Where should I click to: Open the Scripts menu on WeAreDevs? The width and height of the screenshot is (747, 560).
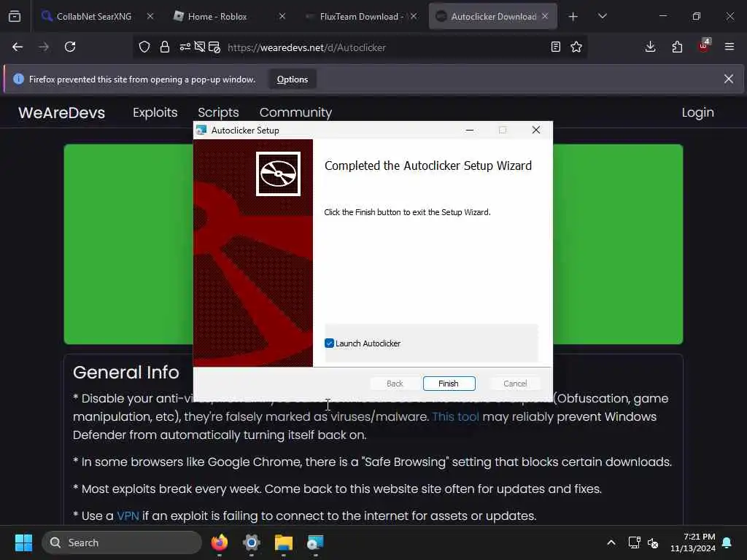tap(218, 112)
